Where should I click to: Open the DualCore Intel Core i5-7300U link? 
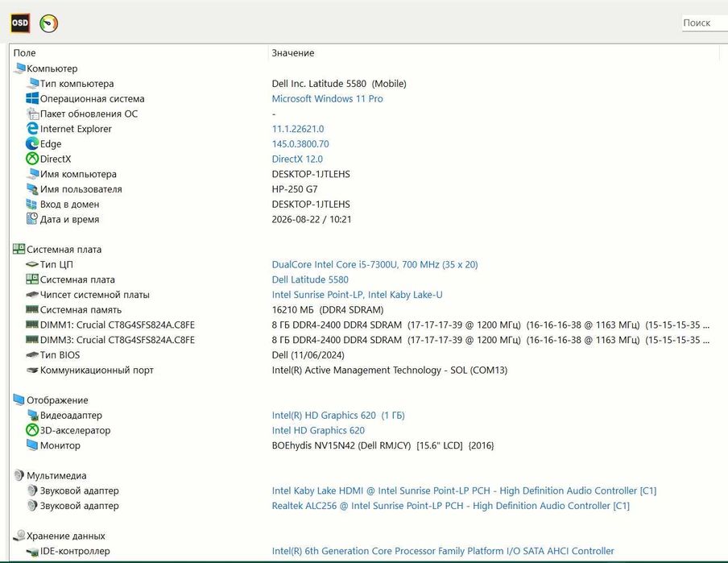[374, 264]
